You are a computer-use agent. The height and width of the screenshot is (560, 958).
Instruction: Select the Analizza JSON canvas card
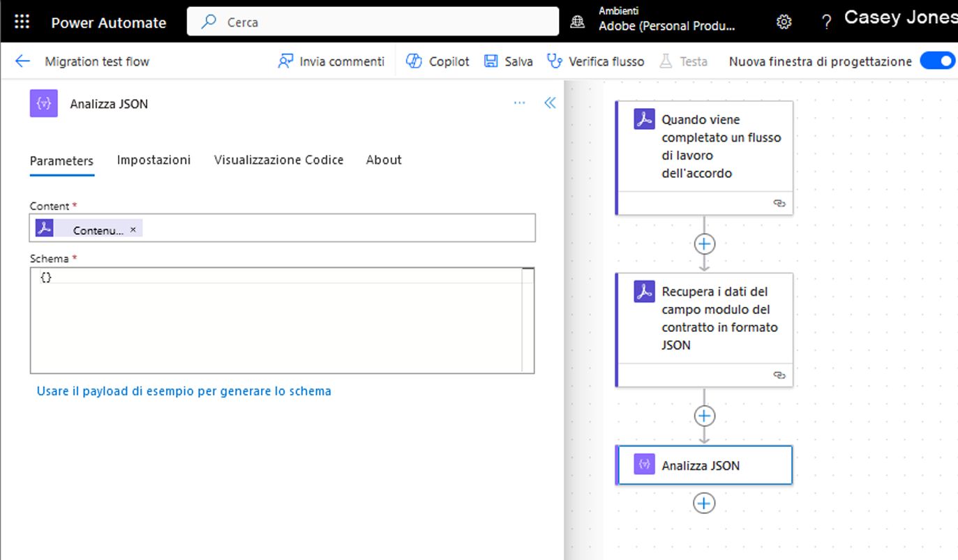[705, 464]
